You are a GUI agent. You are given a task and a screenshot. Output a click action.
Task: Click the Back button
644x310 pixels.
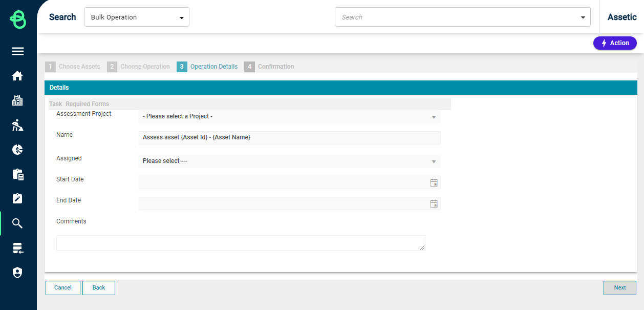99,288
